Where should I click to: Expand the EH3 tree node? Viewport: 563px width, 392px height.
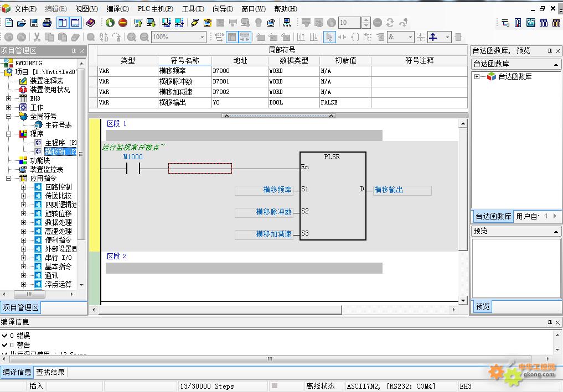point(9,98)
